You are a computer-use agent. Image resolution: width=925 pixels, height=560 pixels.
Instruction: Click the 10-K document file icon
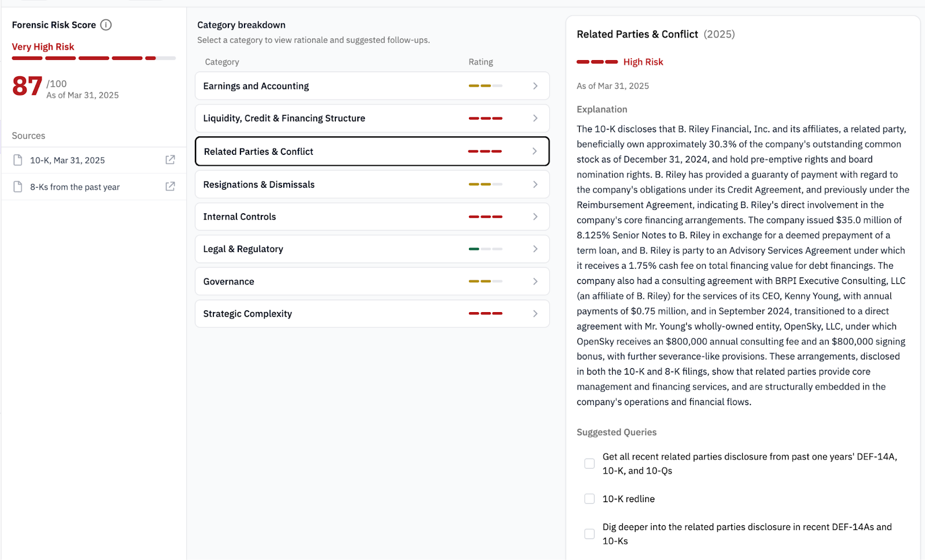tap(18, 160)
